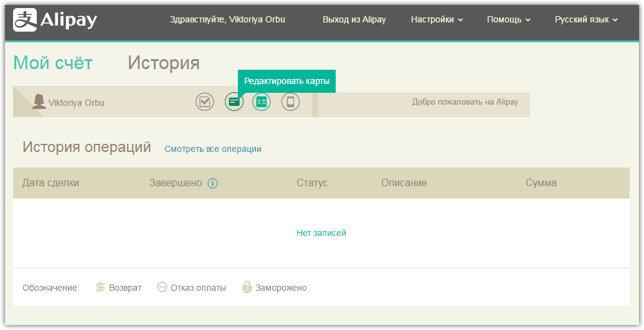Switch to the Мой счёт tab
This screenshot has height=330, width=644.
click(x=53, y=63)
